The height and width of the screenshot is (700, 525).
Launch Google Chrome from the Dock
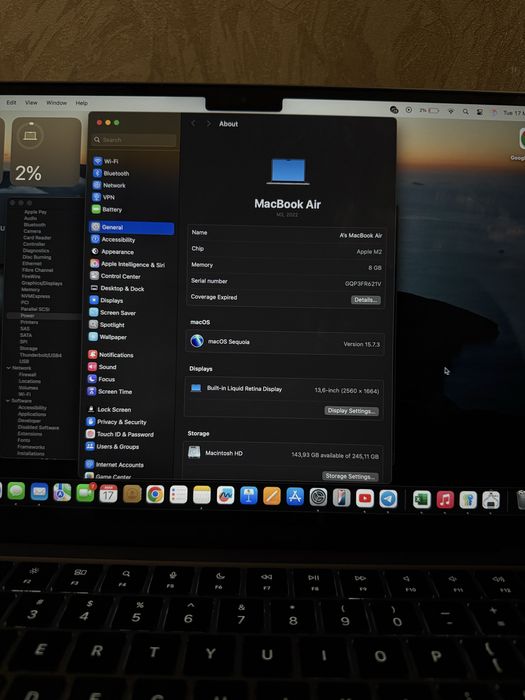coord(155,494)
